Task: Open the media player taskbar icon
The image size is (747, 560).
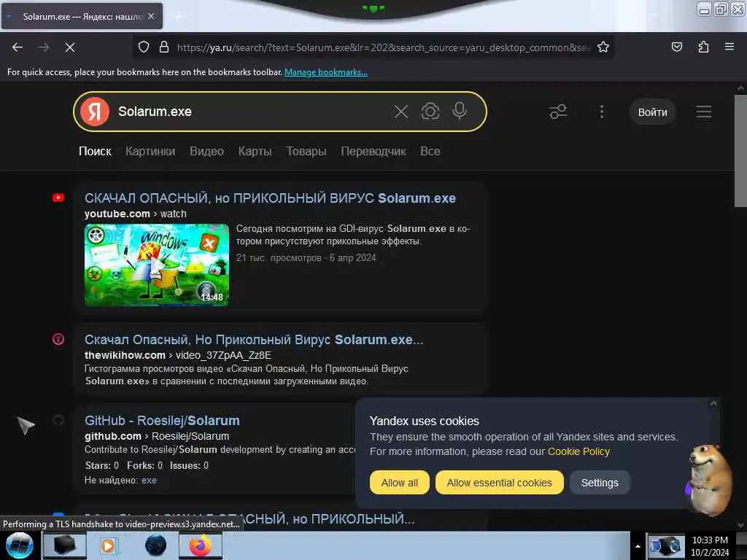Action: tap(108, 545)
